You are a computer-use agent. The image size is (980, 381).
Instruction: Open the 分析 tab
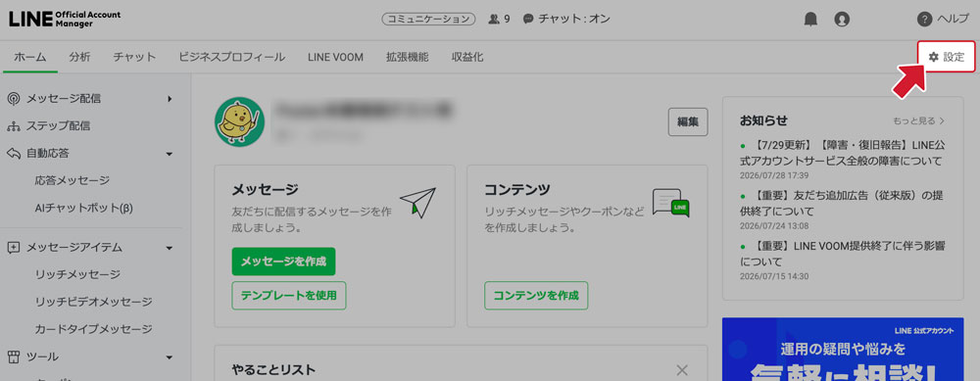point(79,57)
